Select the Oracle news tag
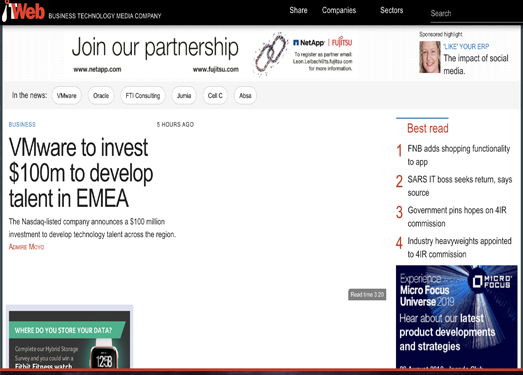The width and height of the screenshot is (523, 375). point(101,96)
